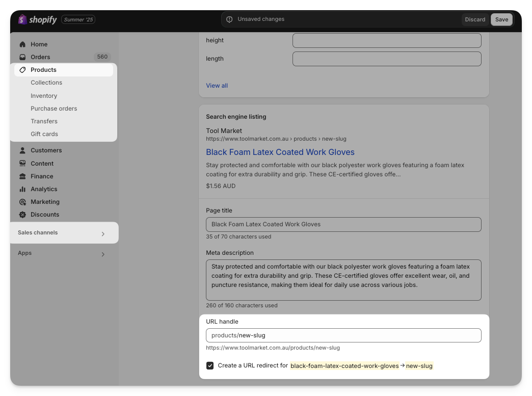Go to Purchase orders
The image size is (532, 396).
(x=54, y=109)
